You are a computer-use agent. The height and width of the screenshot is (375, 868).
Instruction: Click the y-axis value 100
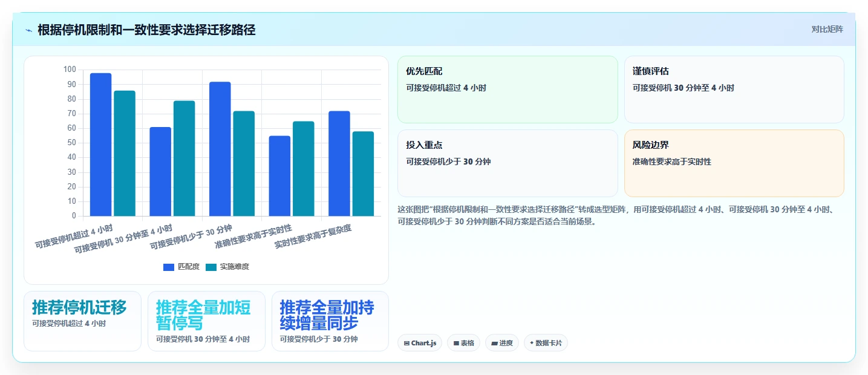pos(70,70)
